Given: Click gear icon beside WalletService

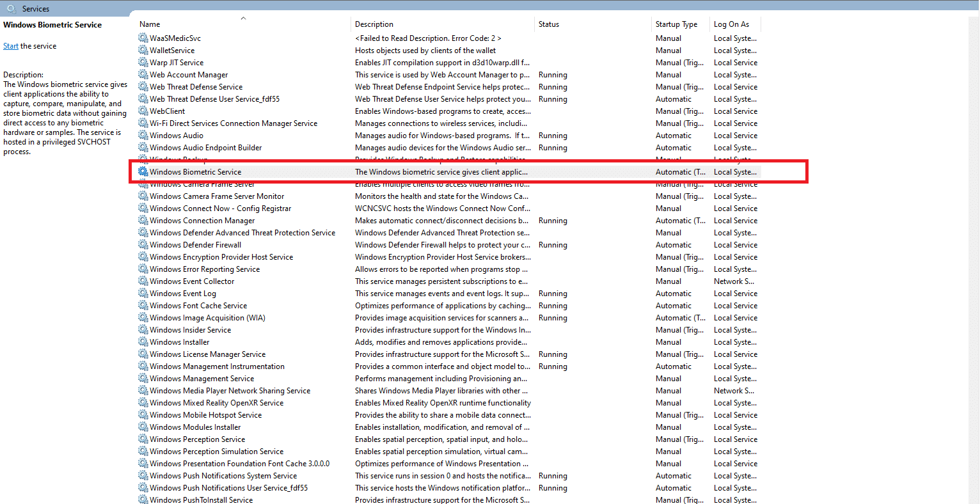Looking at the screenshot, I should pyautogui.click(x=143, y=51).
